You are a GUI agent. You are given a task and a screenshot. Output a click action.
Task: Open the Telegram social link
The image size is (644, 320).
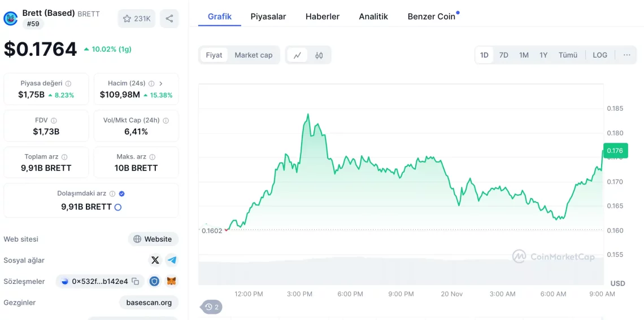point(172,260)
